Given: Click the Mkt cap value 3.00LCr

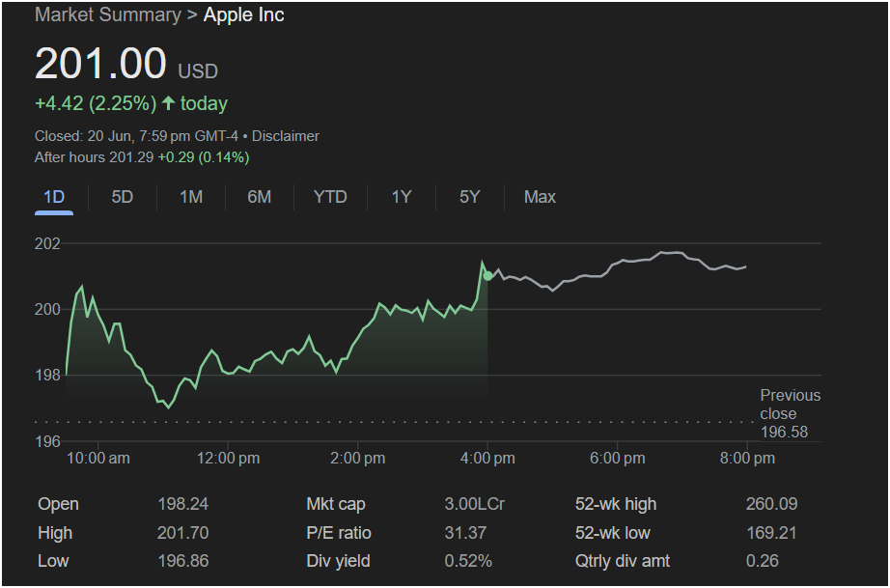Looking at the screenshot, I should [475, 504].
